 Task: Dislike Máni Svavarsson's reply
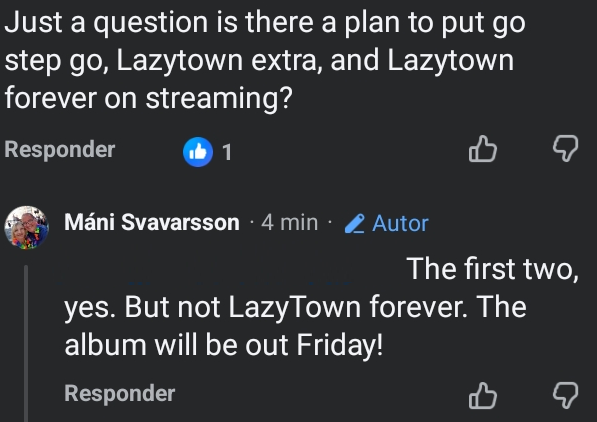pos(565,396)
